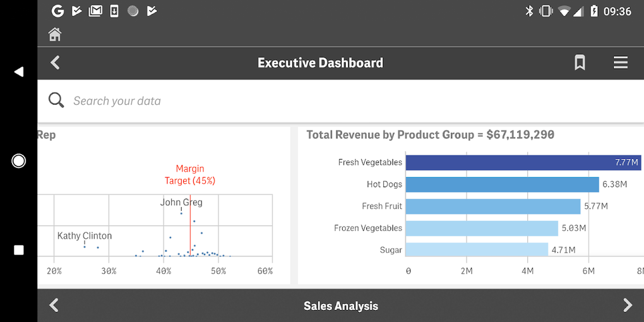Screen dimensions: 644x322
Task: Select the Fresh Vegetables bar
Action: [523, 162]
